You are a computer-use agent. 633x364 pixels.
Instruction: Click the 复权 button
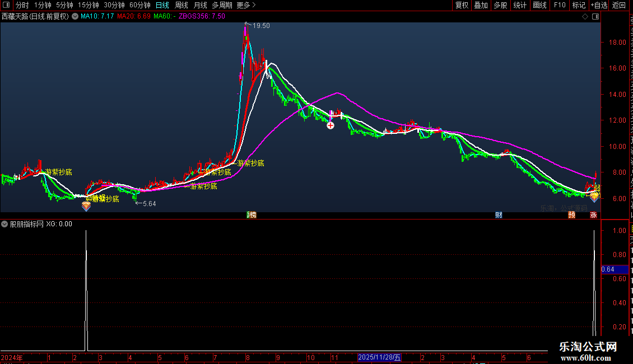(462, 5)
